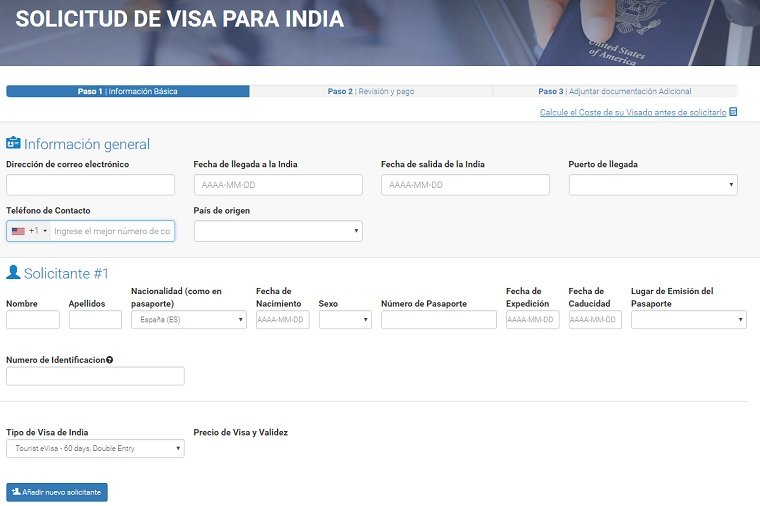Click the Fecha de salida de la India field

tap(465, 185)
